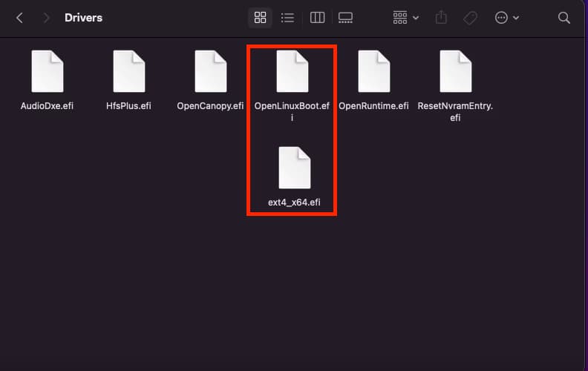Go forward with the right chevron
Image resolution: width=588 pixels, height=371 pixels.
click(46, 18)
